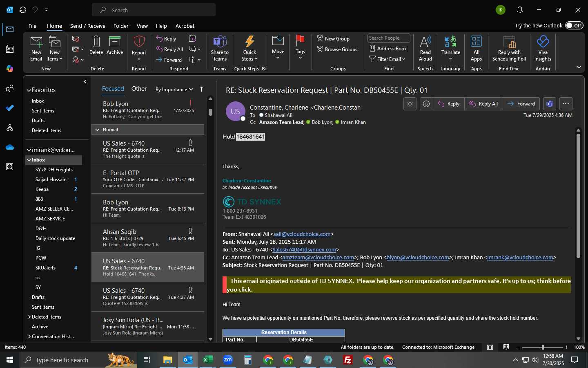Screen dimensions: 588x368
Task: Archive the selected email
Action: click(115, 45)
